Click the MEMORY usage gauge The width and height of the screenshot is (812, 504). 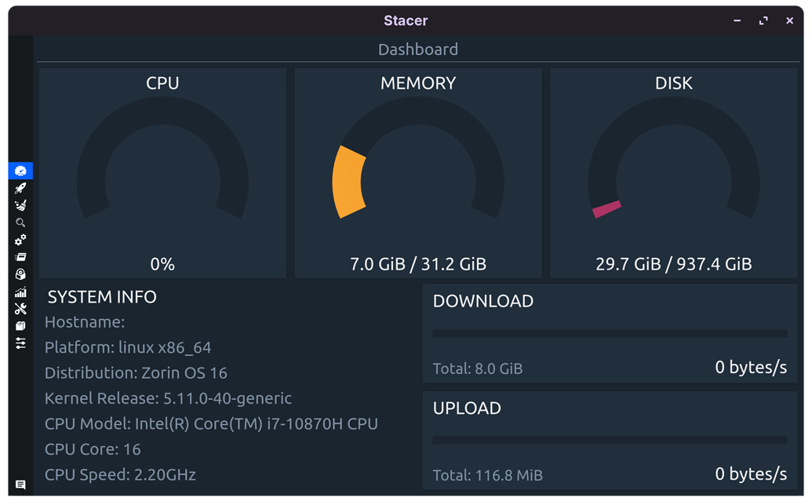(418, 172)
